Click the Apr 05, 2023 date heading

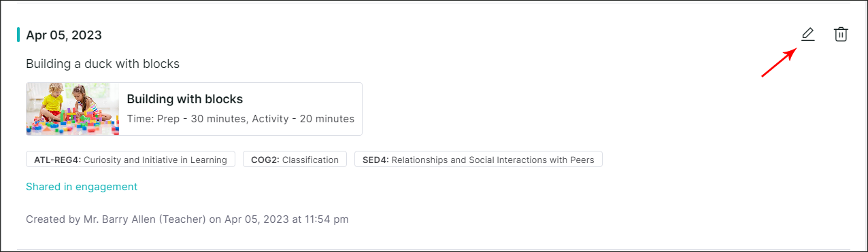[64, 35]
